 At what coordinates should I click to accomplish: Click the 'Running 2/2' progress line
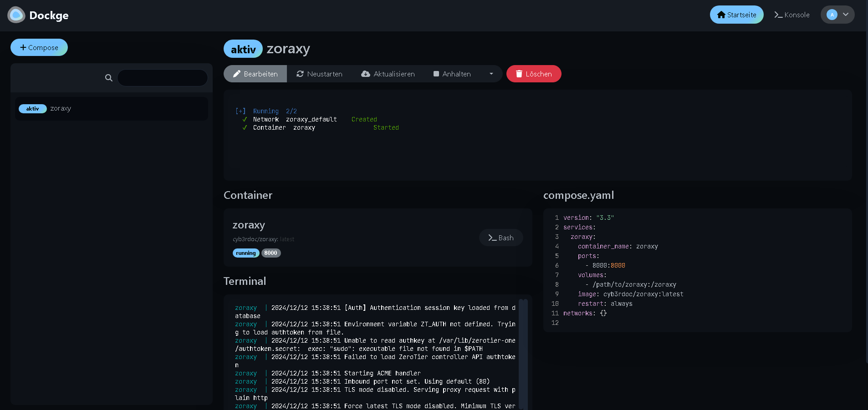(x=266, y=111)
